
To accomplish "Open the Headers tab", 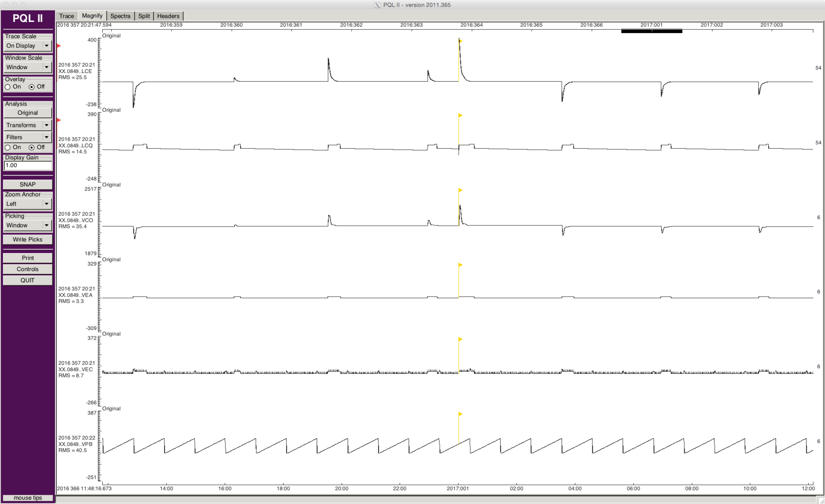I will click(168, 16).
